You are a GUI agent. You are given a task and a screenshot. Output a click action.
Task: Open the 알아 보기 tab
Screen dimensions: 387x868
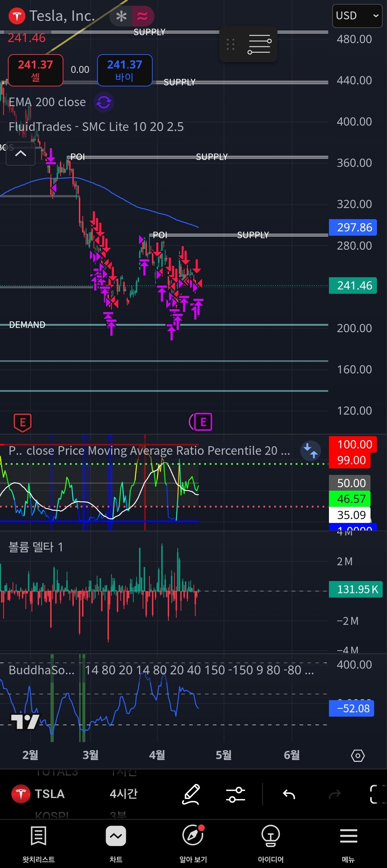click(x=193, y=844)
